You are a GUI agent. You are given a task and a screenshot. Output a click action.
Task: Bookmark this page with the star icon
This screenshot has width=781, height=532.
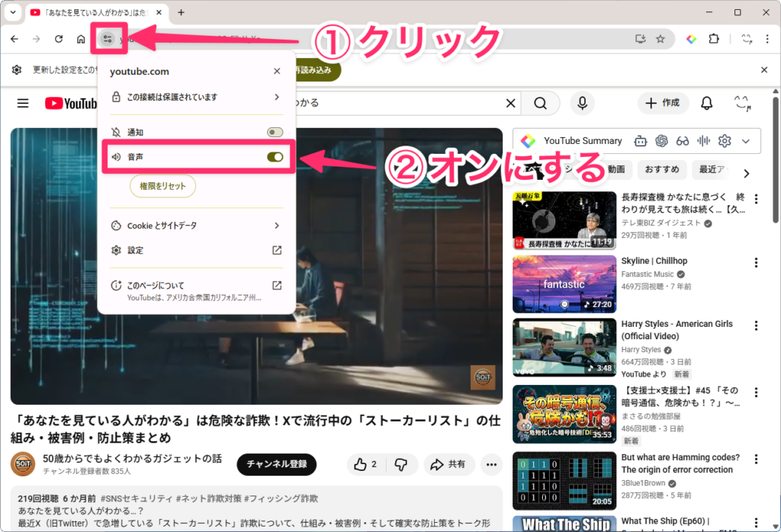click(660, 40)
